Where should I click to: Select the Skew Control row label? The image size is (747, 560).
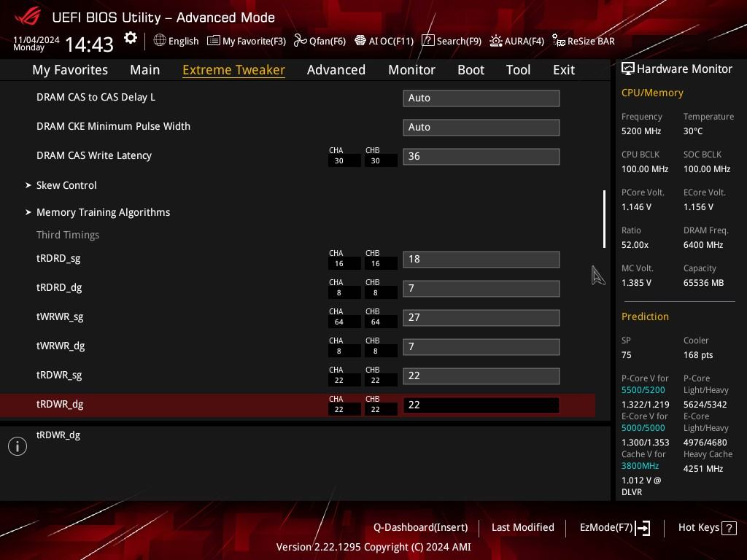tap(66, 185)
